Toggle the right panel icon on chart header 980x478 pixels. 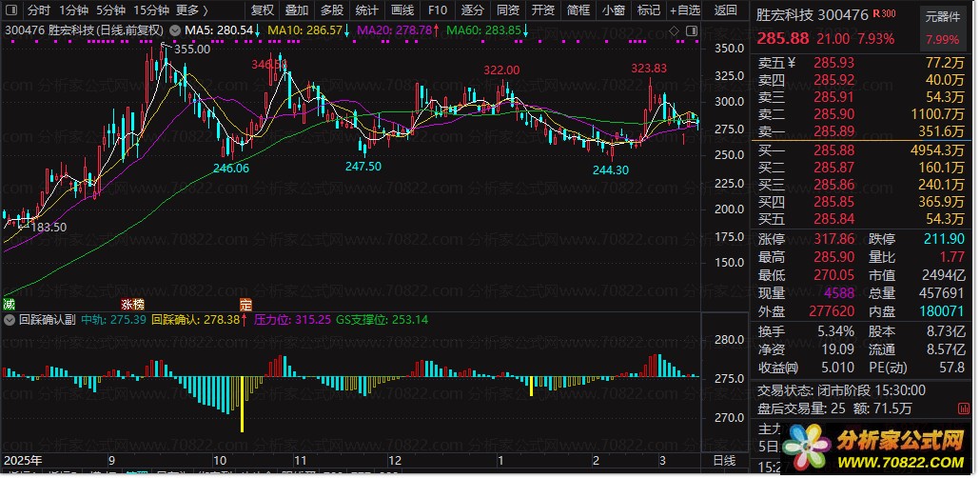[x=692, y=30]
